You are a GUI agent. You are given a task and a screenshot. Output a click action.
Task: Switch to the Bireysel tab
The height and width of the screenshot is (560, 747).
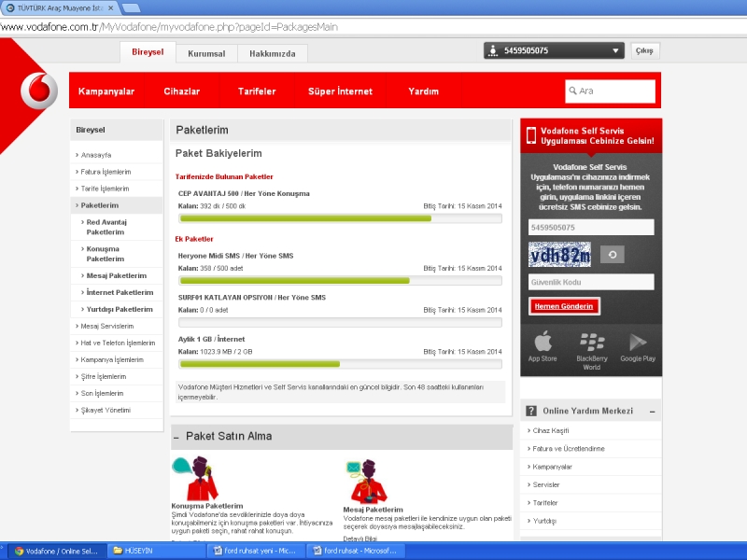point(148,52)
